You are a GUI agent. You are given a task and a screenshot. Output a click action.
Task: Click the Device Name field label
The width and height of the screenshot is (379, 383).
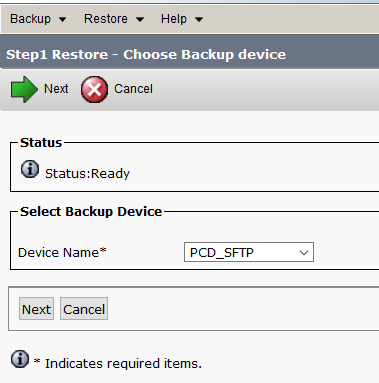62,253
